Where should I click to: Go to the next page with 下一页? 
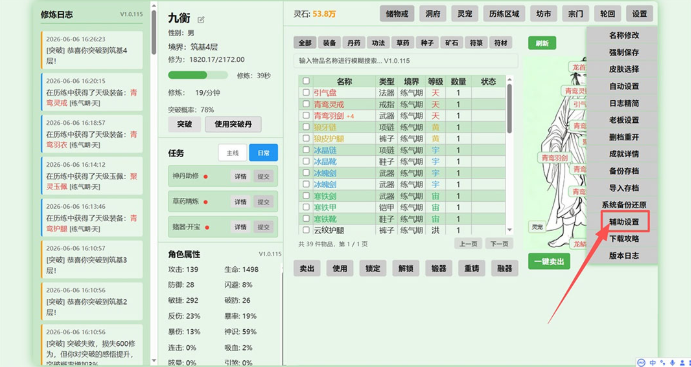[499, 244]
